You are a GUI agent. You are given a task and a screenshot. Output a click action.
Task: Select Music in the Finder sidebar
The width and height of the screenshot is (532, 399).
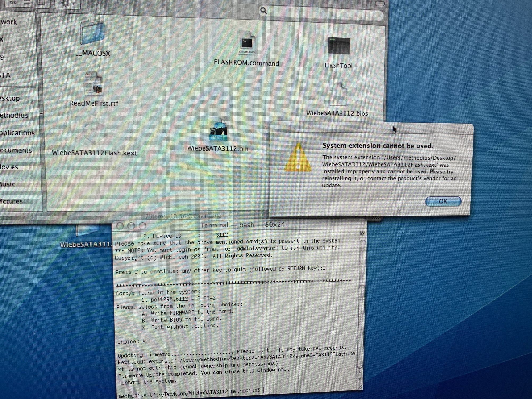[7, 184]
